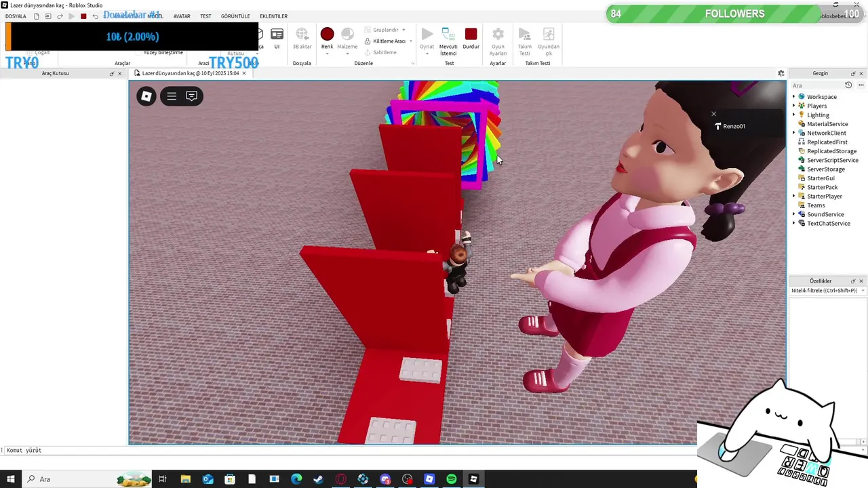868x488 pixels.
Task: Undock the Gezgin panel
Action: click(x=853, y=73)
